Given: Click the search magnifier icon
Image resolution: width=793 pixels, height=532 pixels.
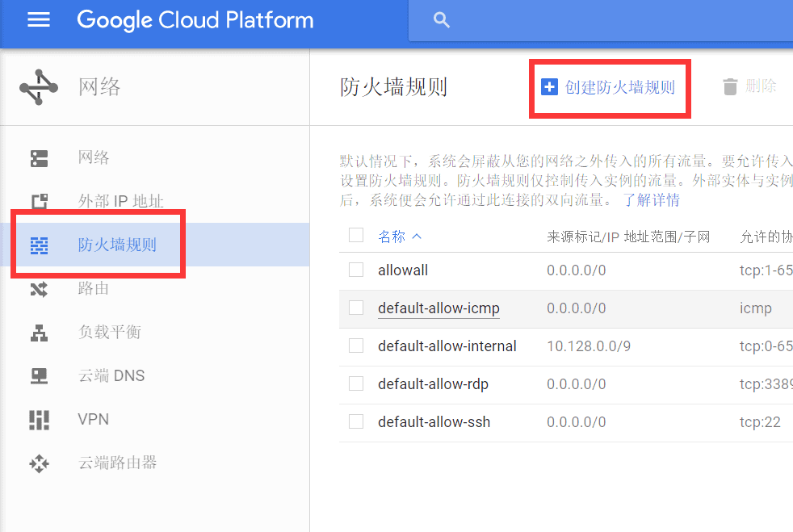Looking at the screenshot, I should (441, 19).
